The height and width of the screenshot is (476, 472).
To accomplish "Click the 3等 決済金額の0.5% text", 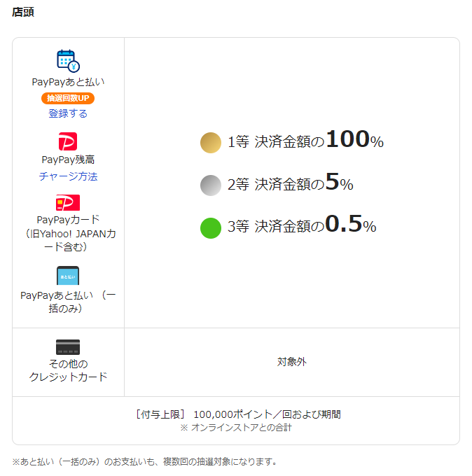I will pyautogui.click(x=302, y=225).
